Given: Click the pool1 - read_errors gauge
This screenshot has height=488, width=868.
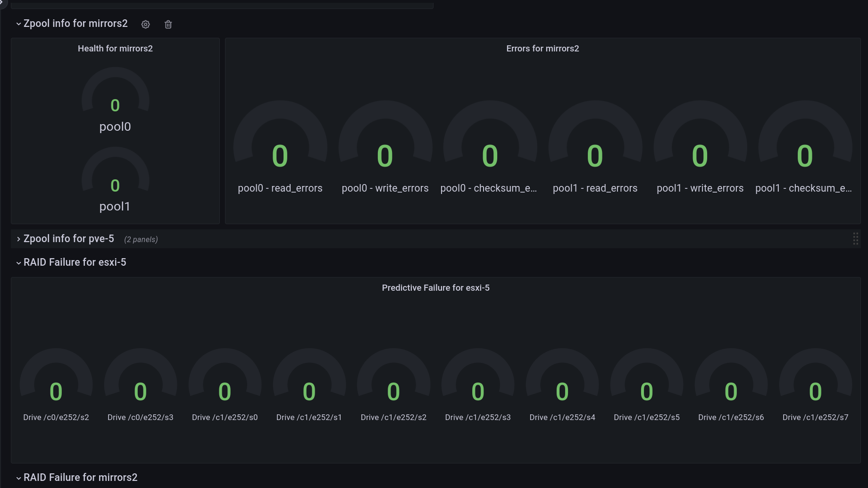Looking at the screenshot, I should [595, 147].
